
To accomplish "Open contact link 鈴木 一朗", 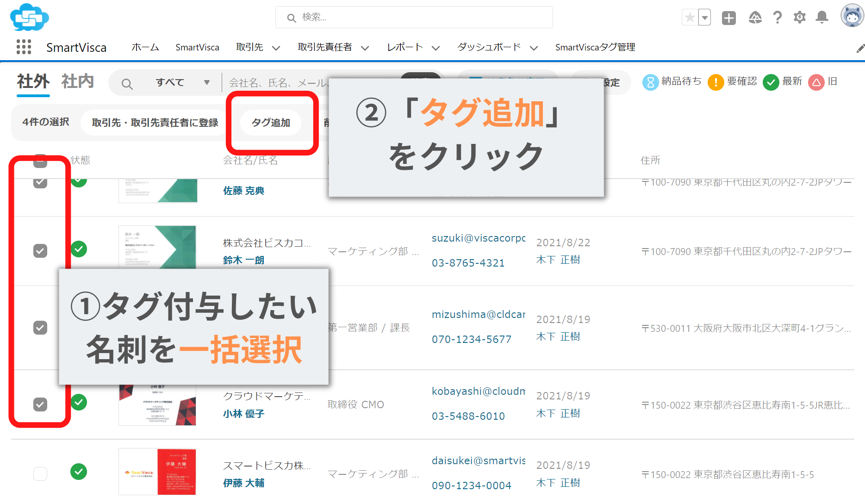I will (244, 260).
